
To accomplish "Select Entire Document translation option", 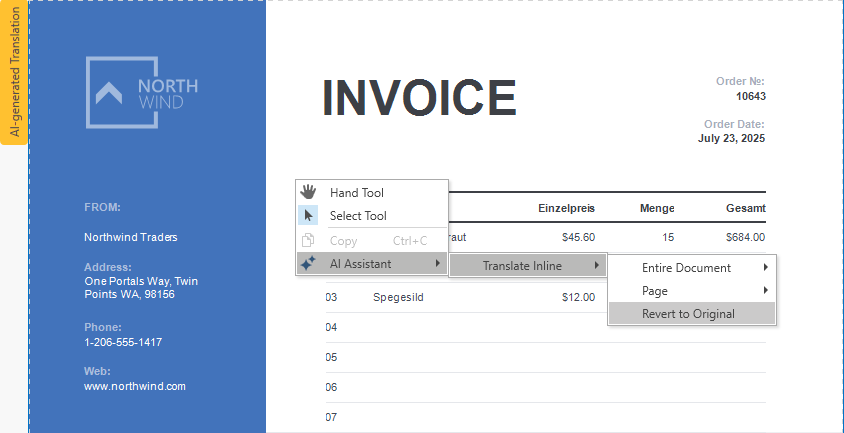I will coord(692,268).
